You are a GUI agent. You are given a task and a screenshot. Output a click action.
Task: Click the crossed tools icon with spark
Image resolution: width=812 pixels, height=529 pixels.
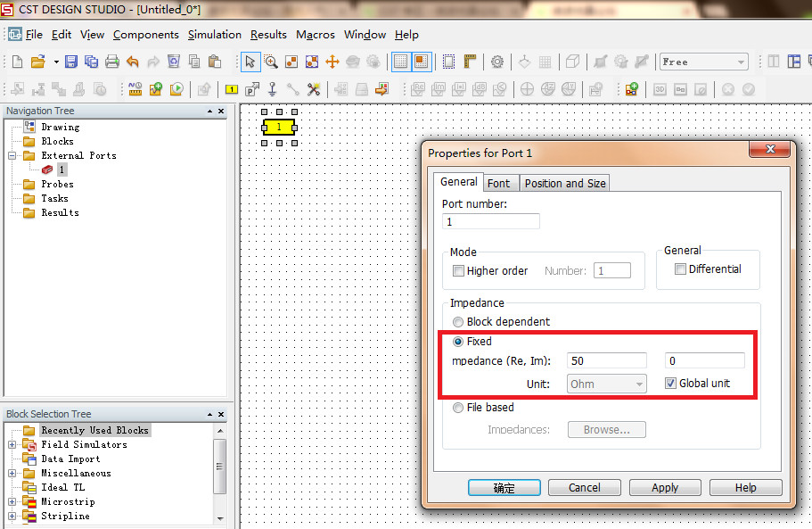(314, 89)
